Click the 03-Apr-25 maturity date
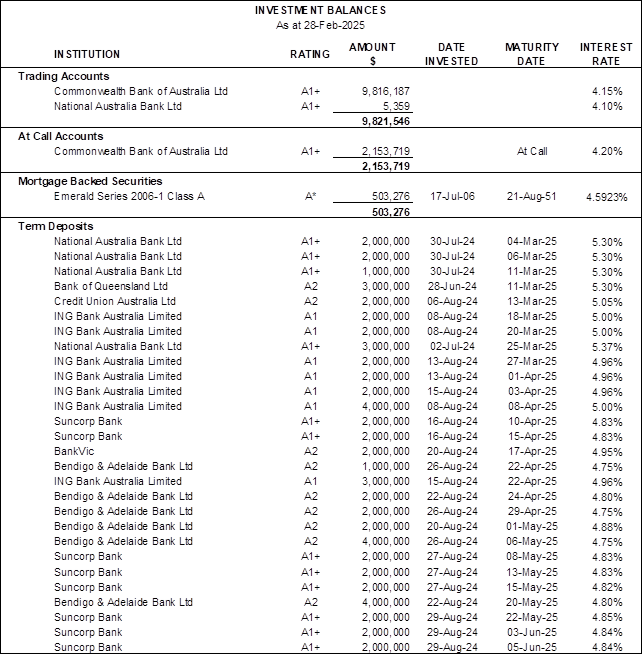Screen dimensions: 643x655 [532, 392]
